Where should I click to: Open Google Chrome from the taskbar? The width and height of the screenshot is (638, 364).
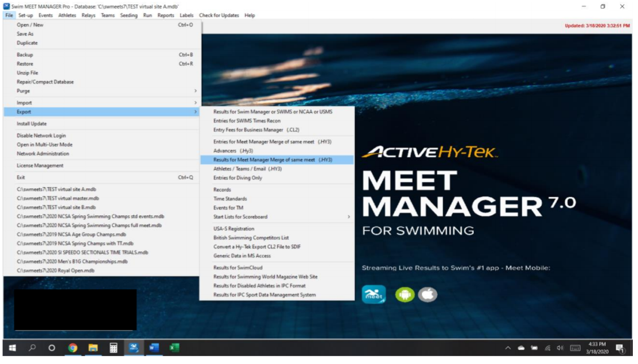73,348
